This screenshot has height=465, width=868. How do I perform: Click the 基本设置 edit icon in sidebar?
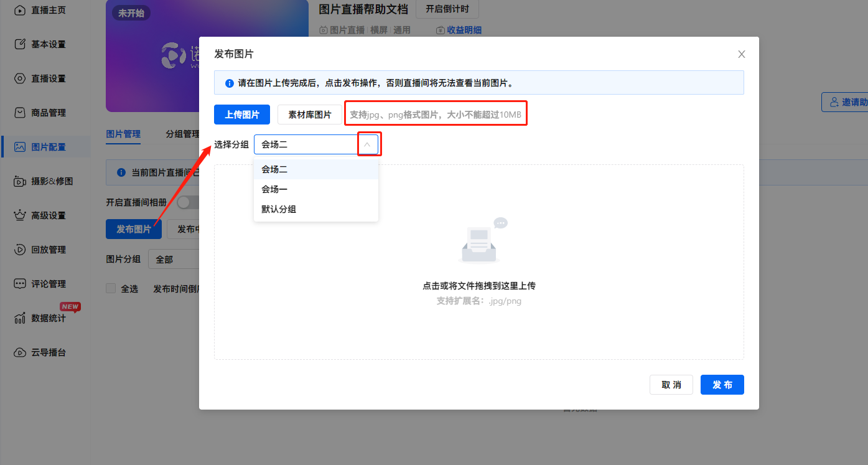pos(20,44)
